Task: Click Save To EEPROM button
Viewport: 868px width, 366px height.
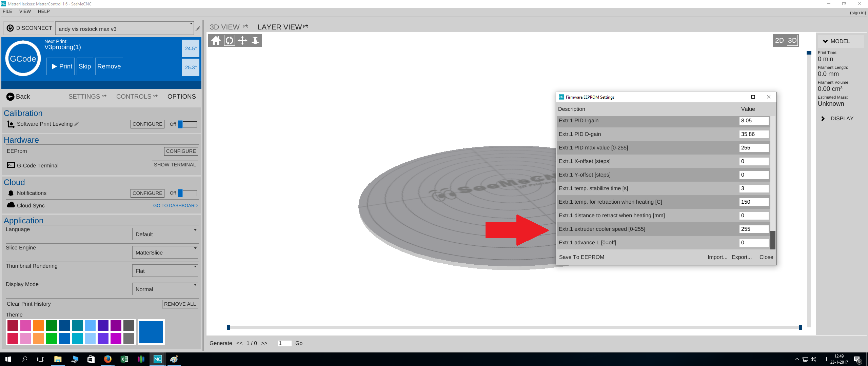Action: point(581,257)
